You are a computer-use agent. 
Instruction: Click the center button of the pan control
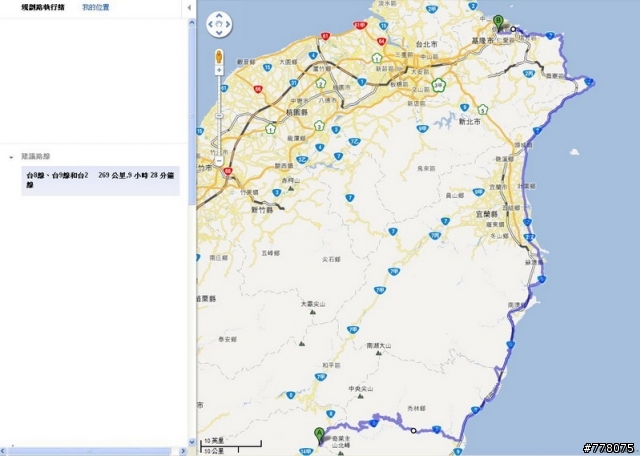coord(219,24)
